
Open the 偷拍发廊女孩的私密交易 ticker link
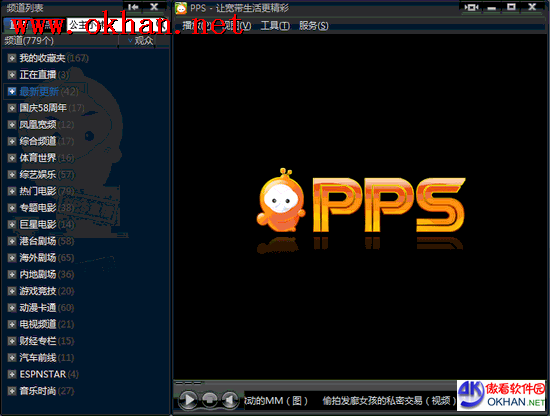pyautogui.click(x=389, y=401)
